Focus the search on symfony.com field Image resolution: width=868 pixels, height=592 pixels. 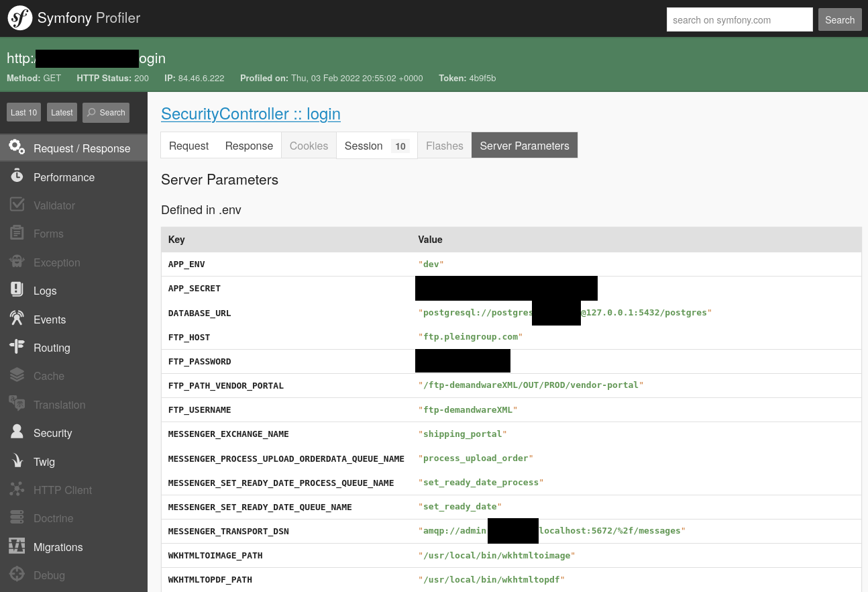(739, 20)
